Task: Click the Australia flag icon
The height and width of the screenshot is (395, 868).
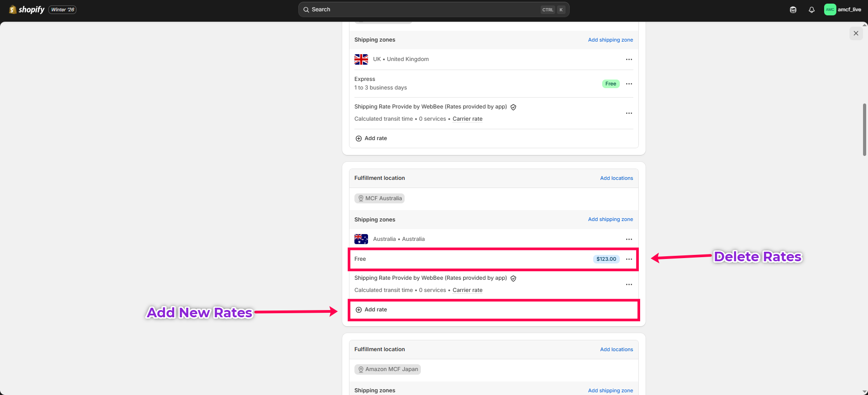Action: [x=361, y=239]
